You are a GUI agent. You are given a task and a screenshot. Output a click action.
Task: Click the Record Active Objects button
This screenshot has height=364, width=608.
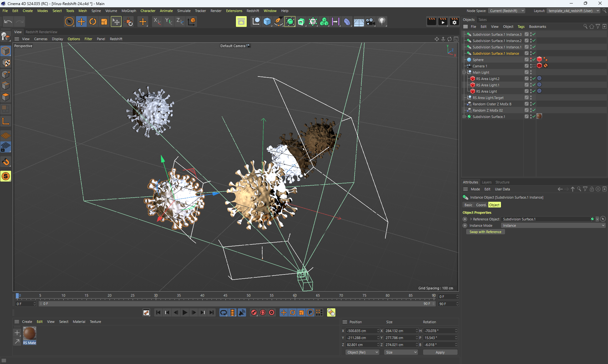click(x=254, y=312)
